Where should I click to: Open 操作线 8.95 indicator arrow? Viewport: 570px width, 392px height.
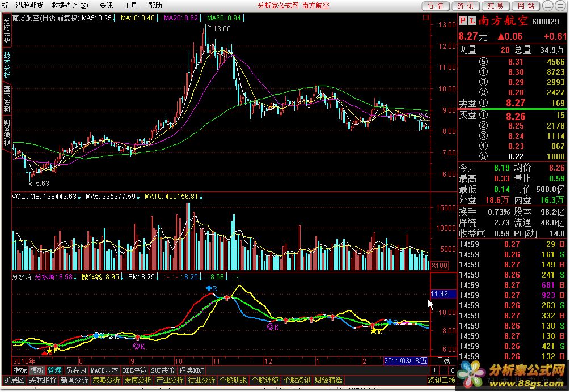pyautogui.click(x=122, y=277)
